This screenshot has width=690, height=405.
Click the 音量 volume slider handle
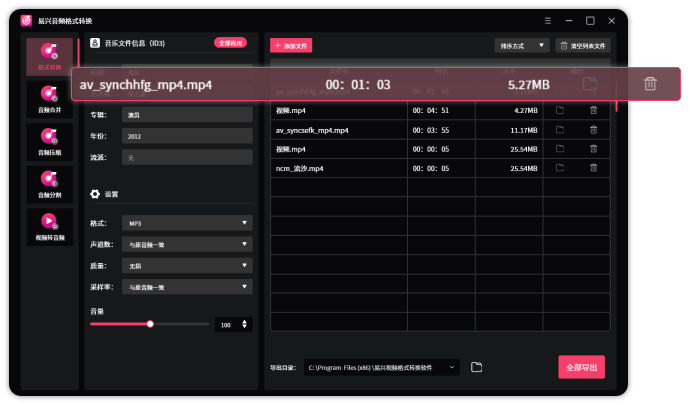150,324
